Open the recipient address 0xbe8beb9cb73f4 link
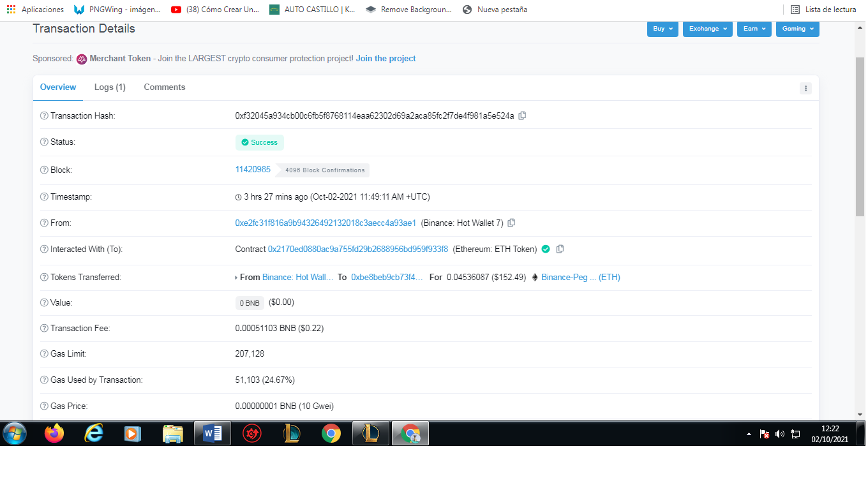The width and height of the screenshot is (868, 490). (387, 277)
